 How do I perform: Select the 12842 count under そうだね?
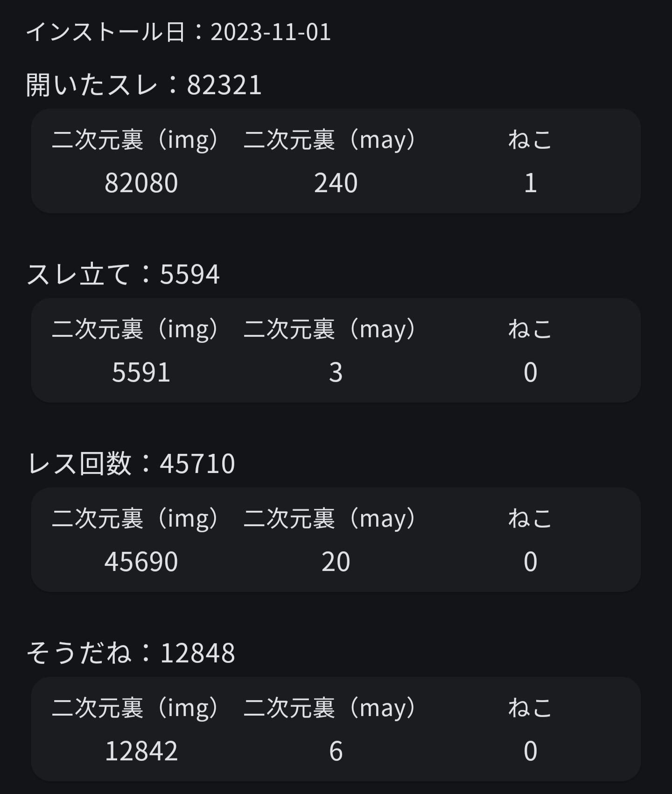141,751
